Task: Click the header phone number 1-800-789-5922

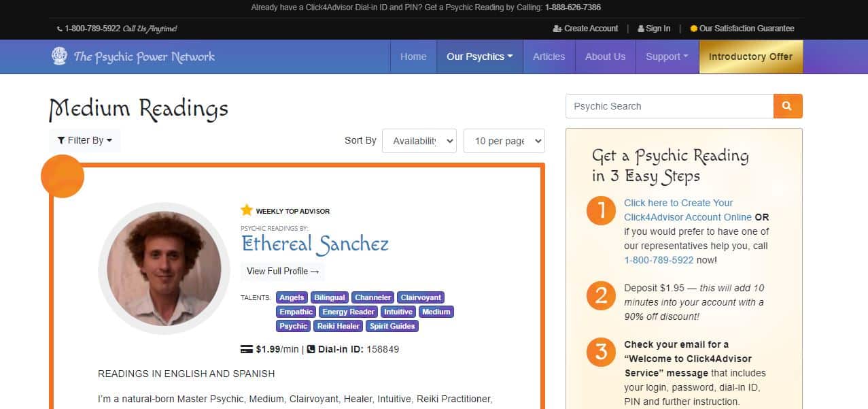Action: (92, 29)
